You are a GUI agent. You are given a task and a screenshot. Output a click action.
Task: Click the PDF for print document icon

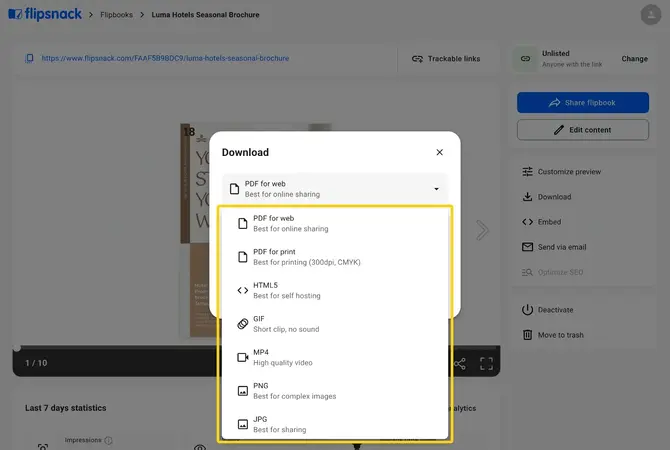(243, 257)
